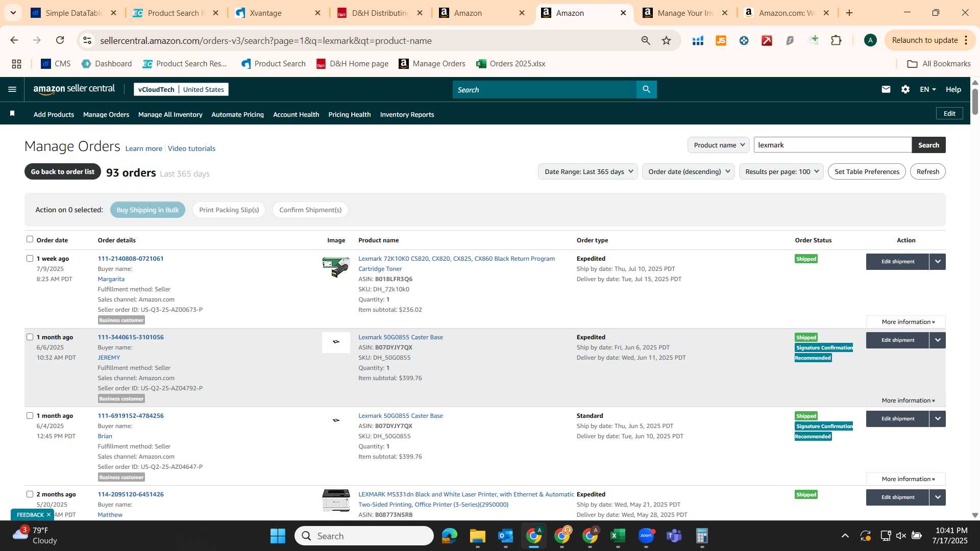Screen dimensions: 980x551
Task: Bookmark this page with the star icon
Action: point(666,40)
